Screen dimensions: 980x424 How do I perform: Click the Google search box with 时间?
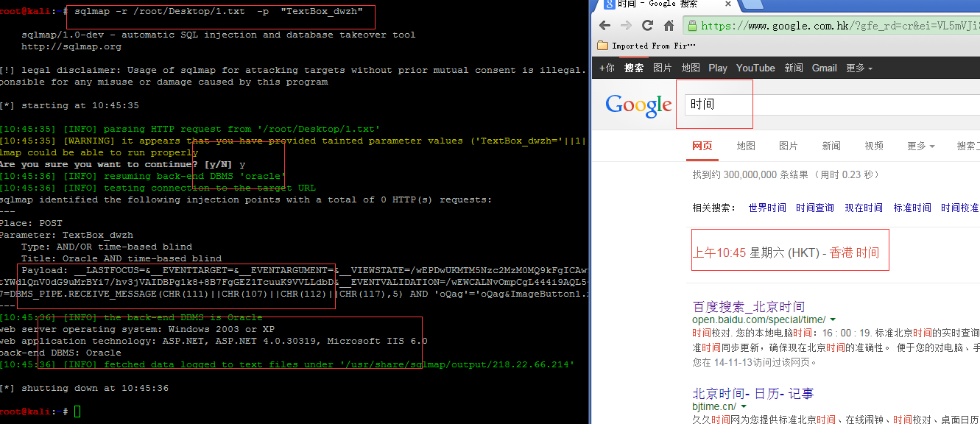click(x=832, y=105)
